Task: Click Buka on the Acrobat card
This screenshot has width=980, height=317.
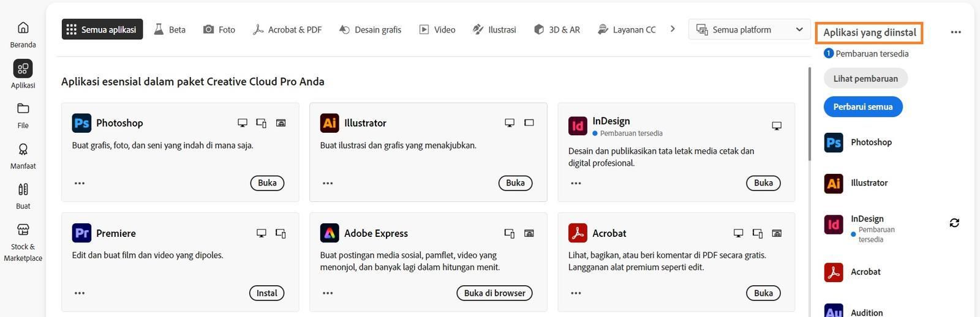Action: click(763, 293)
